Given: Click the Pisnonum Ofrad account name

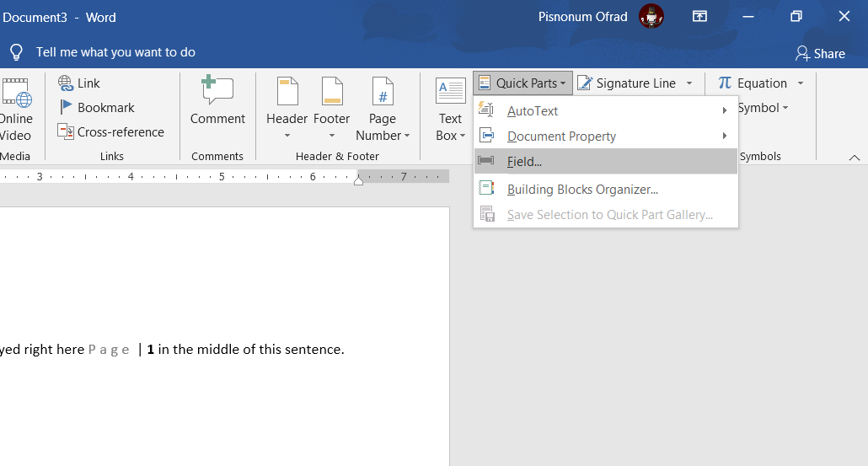Looking at the screenshot, I should (583, 17).
